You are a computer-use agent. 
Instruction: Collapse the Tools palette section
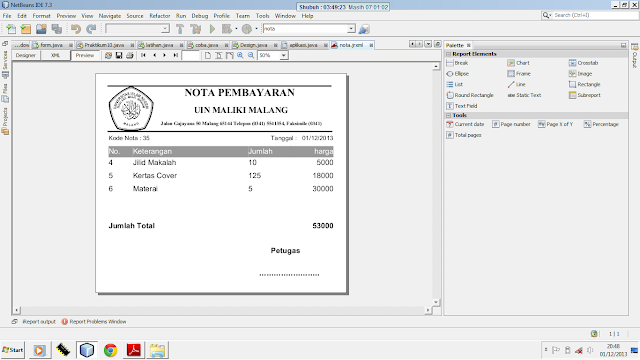click(449, 116)
